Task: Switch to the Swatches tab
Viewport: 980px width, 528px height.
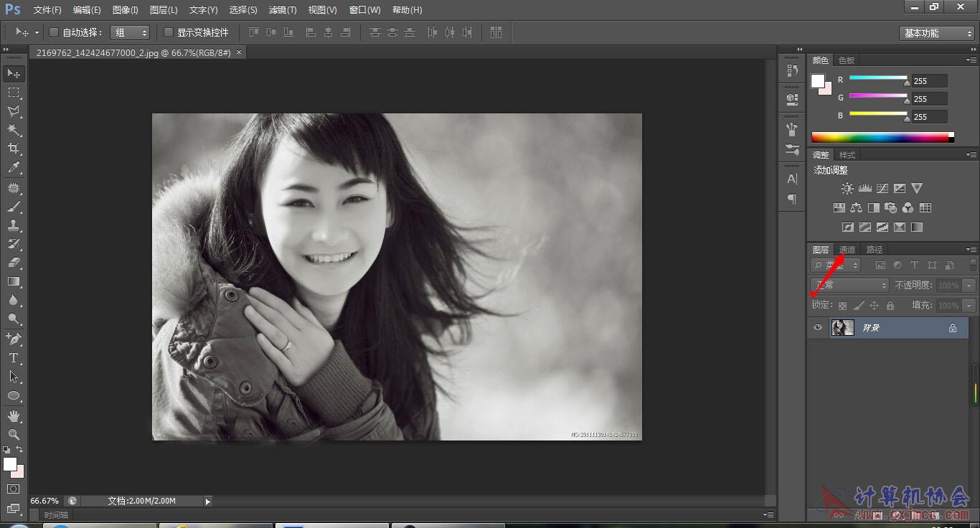Action: (847, 60)
